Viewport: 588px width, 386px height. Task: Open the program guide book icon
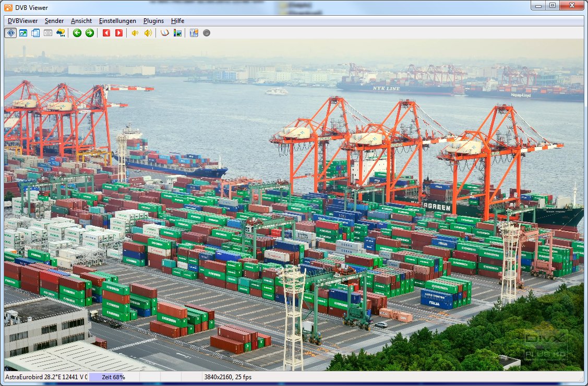click(165, 33)
